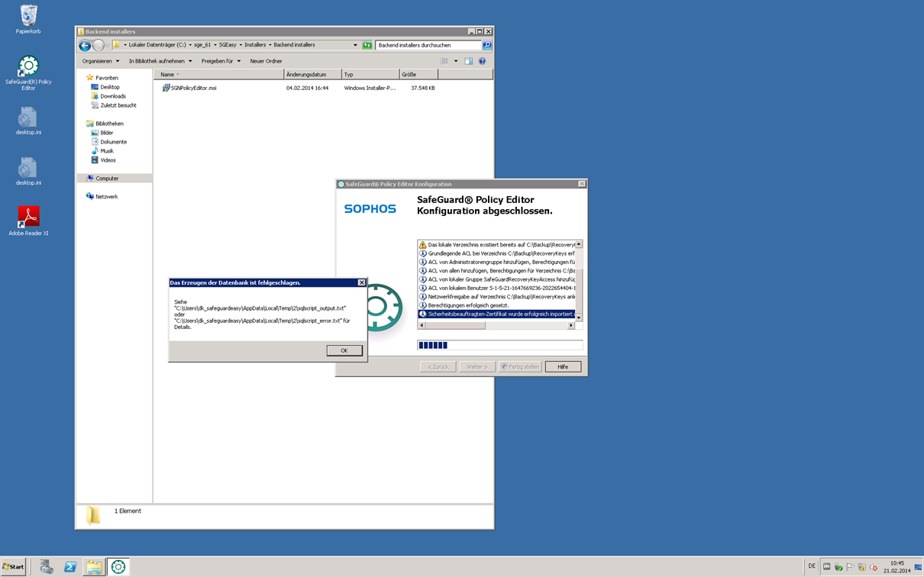
Task: Click right arrow of log horizontal scrollbar
Action: point(570,325)
